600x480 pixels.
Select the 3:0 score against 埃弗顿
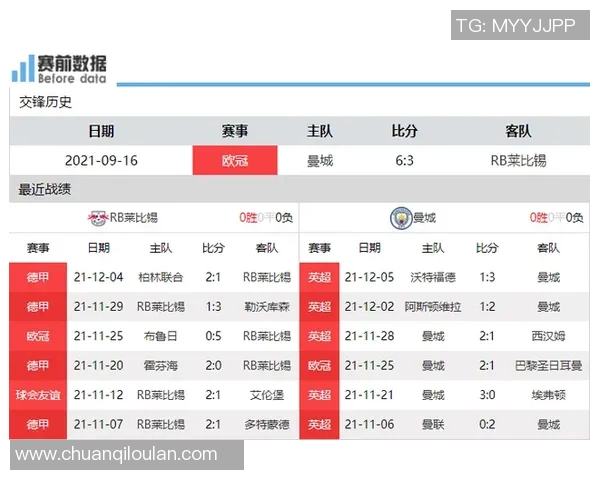click(x=487, y=395)
